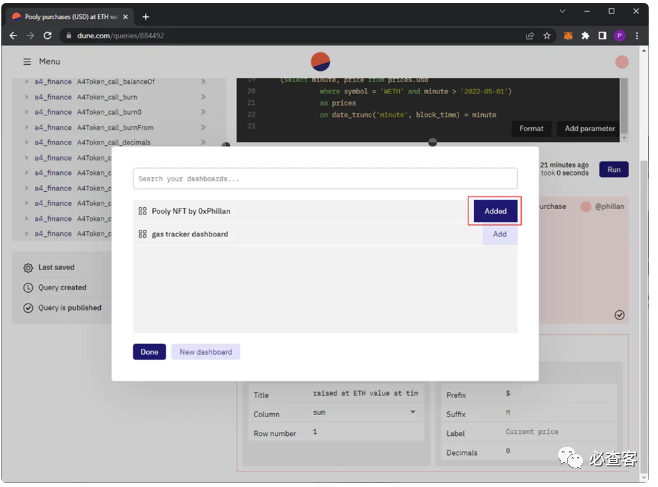Expand a4_finance A4Token_call_burnFrom row

[x=27, y=127]
